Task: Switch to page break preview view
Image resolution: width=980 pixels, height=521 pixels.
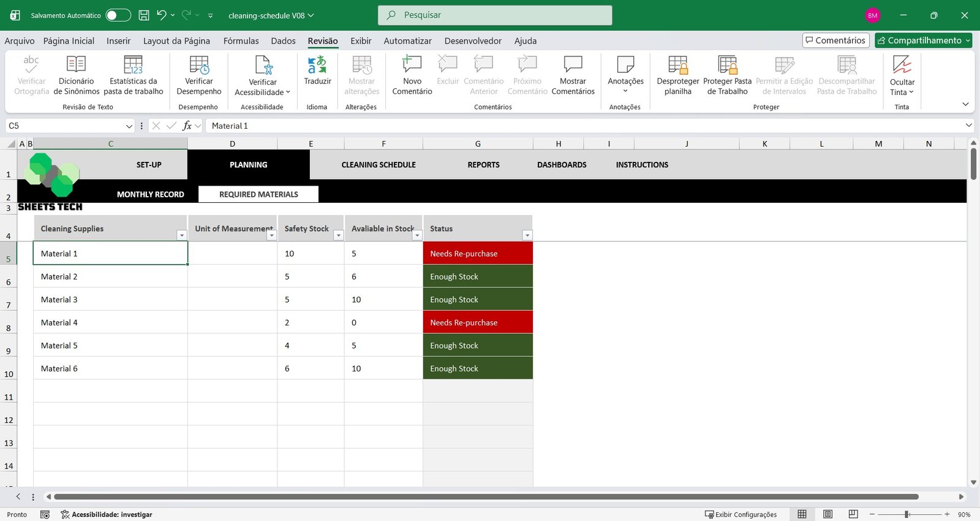Action: tap(853, 514)
